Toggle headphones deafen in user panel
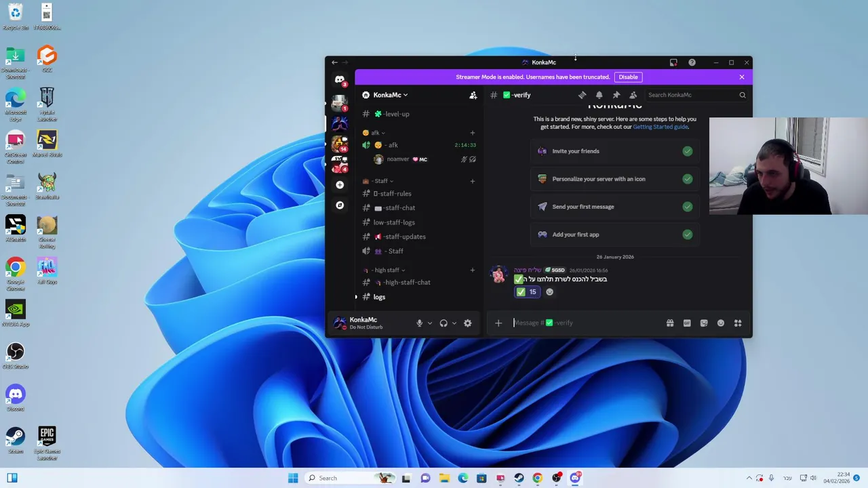 coord(443,323)
